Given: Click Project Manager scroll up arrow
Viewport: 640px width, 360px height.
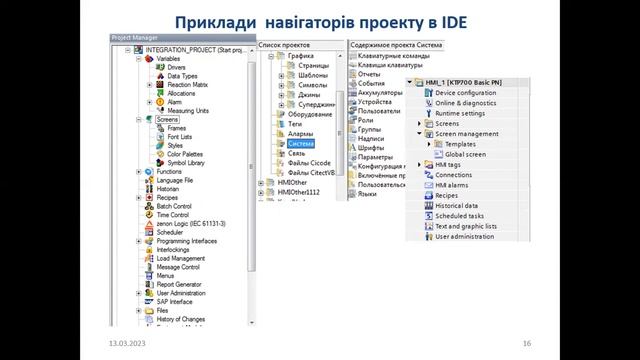Looking at the screenshot, I should (252, 50).
